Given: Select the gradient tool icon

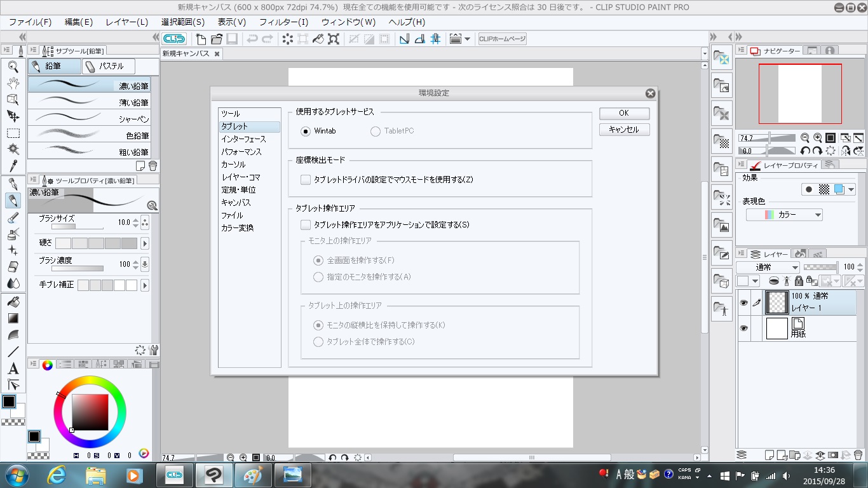Looking at the screenshot, I should point(13,318).
